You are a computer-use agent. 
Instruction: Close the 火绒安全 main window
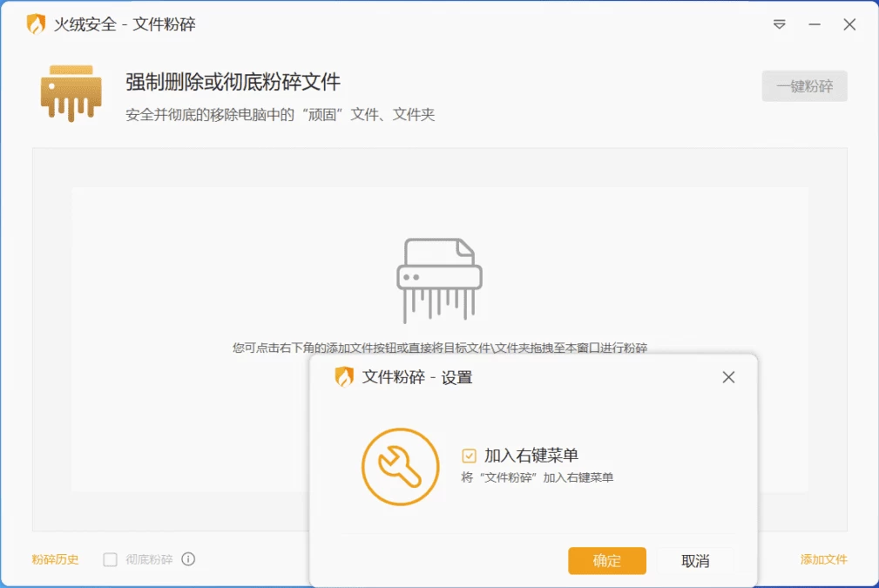coord(849,24)
